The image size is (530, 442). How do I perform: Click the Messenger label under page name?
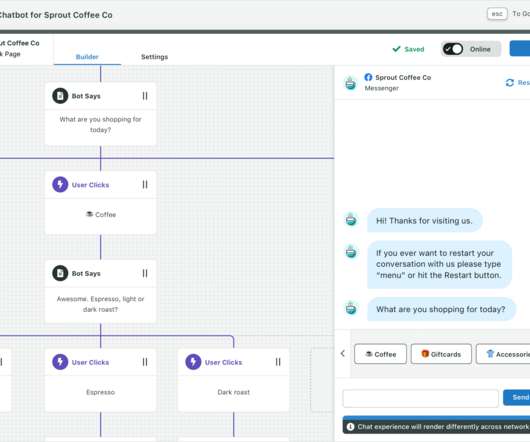coord(382,88)
